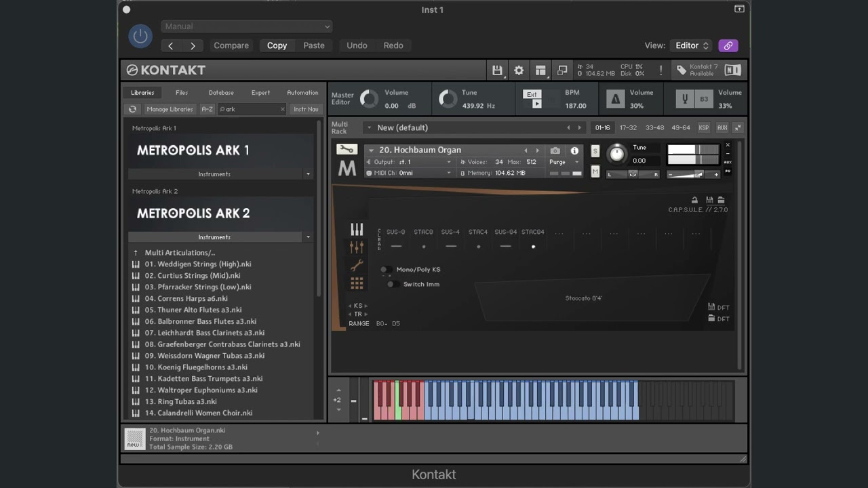Click the minimize view icon in Kontakt header
This screenshot has height=488, width=868.
tap(562, 70)
